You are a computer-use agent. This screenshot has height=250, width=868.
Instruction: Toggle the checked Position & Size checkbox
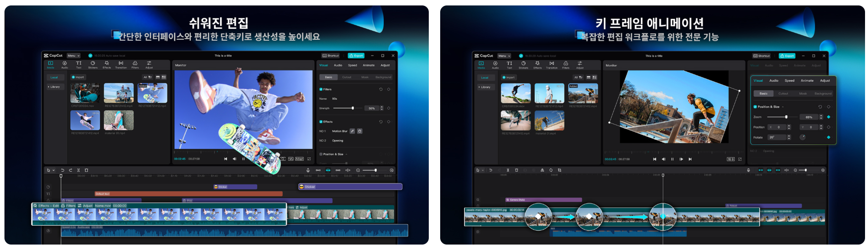[x=755, y=107]
